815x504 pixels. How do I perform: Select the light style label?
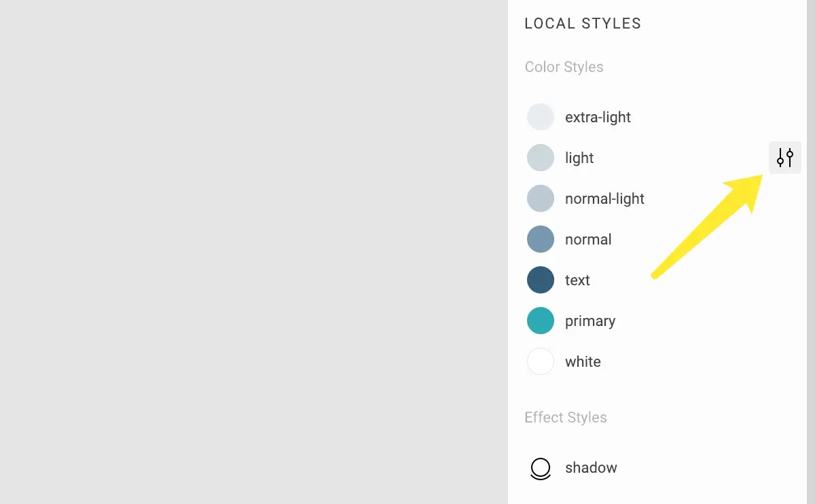pyautogui.click(x=579, y=158)
